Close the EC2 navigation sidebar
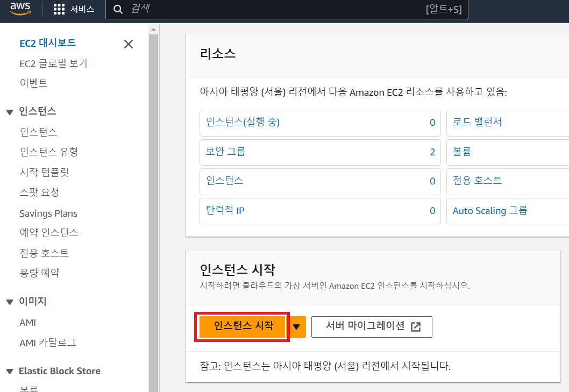 point(129,44)
